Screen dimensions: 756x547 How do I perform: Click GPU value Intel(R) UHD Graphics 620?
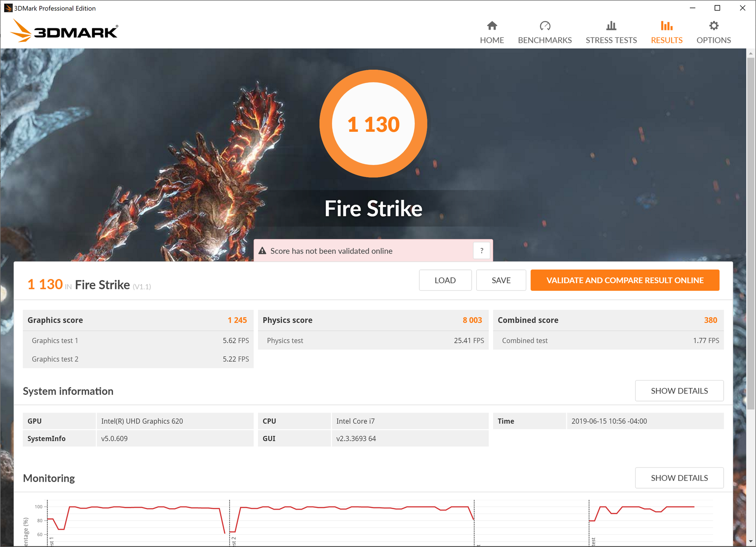pyautogui.click(x=142, y=421)
